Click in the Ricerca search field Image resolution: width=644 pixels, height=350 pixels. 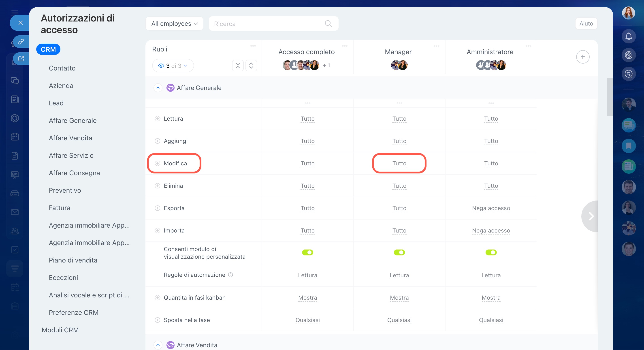tap(265, 23)
